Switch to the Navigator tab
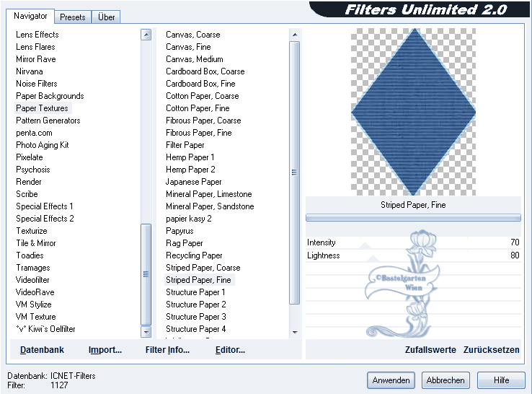 coord(30,16)
